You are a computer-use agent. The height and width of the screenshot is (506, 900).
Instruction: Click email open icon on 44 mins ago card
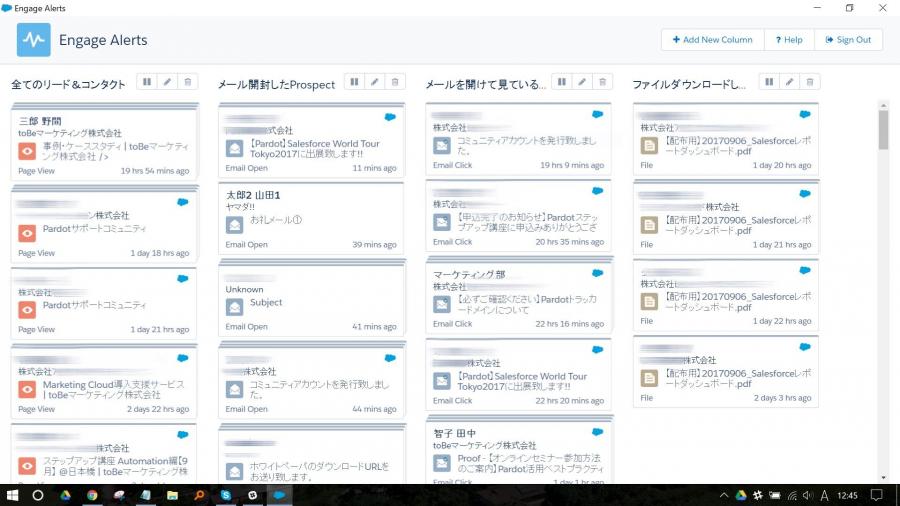pyautogui.click(x=234, y=390)
